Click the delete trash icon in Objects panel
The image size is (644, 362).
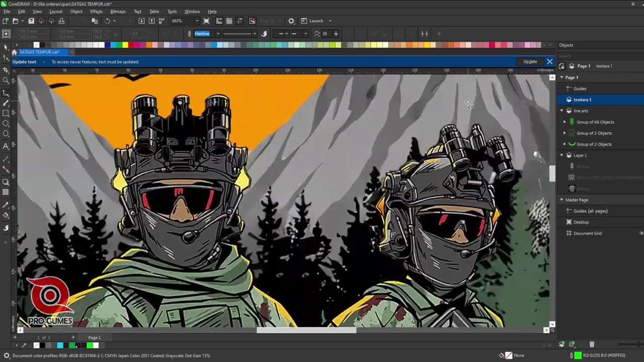[592, 344]
